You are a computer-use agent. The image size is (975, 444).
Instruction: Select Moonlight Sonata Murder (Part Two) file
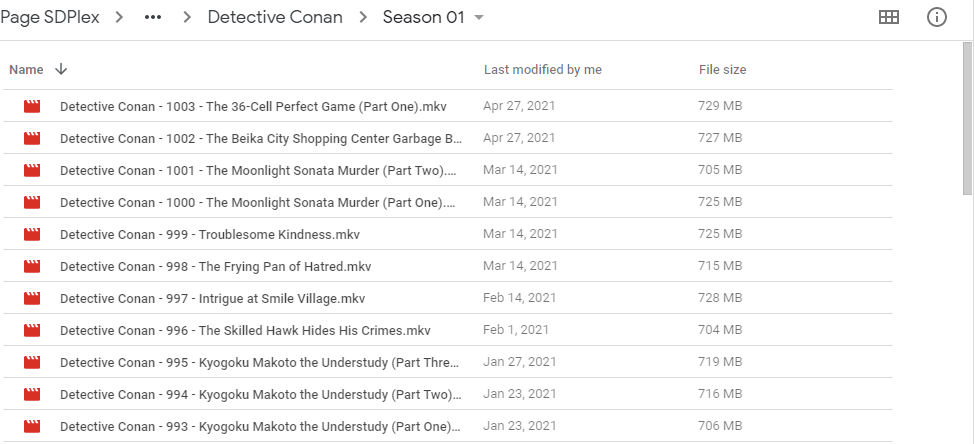point(258,170)
